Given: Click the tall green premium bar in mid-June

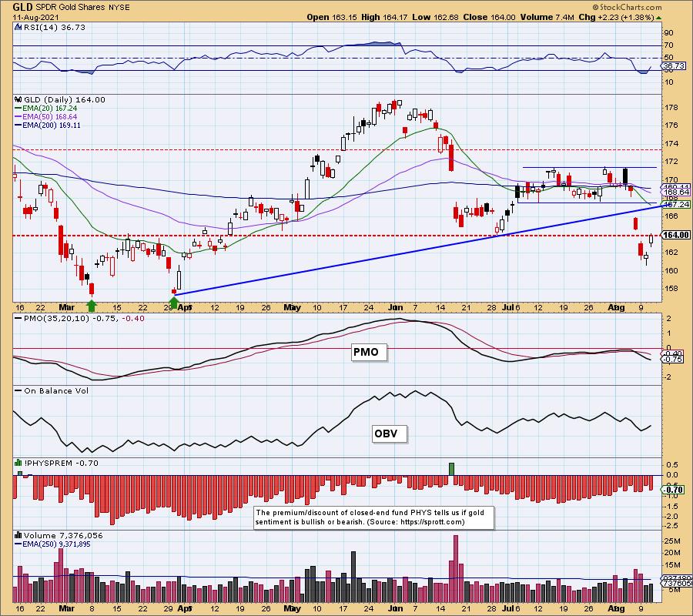Looking at the screenshot, I should tap(451, 469).
